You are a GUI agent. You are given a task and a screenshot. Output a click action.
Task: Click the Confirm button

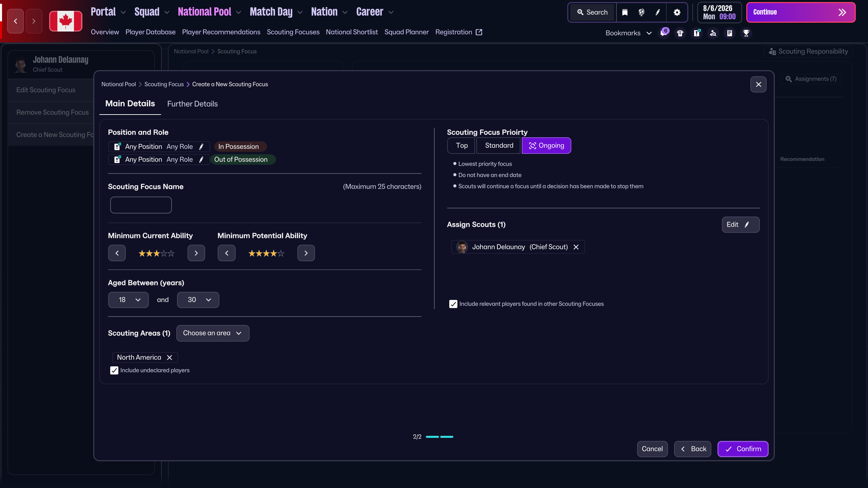coord(743,449)
